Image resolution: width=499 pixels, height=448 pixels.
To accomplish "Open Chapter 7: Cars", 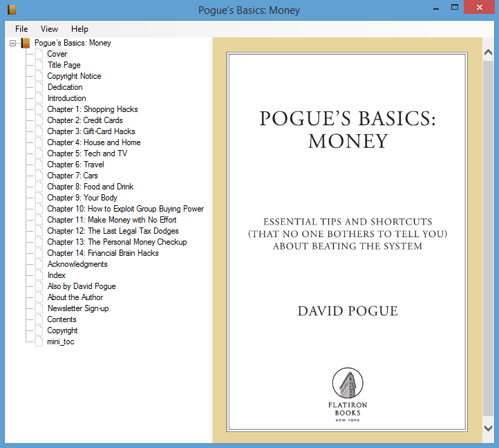I will tap(73, 176).
